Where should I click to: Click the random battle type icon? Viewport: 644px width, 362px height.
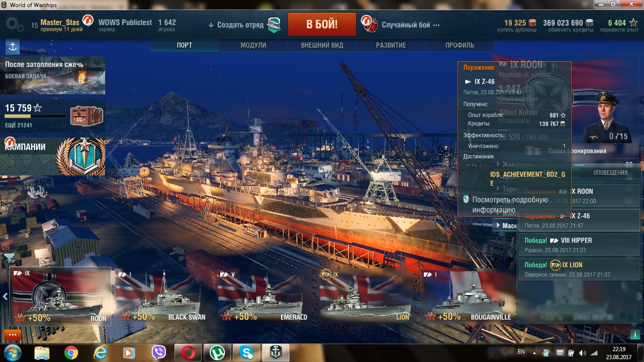[x=370, y=24]
